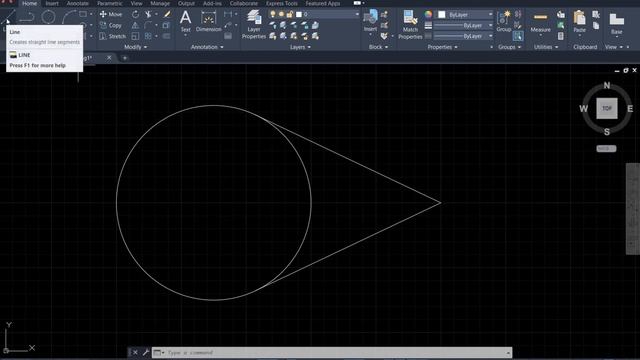Expand the Modify panel

pos(136,47)
